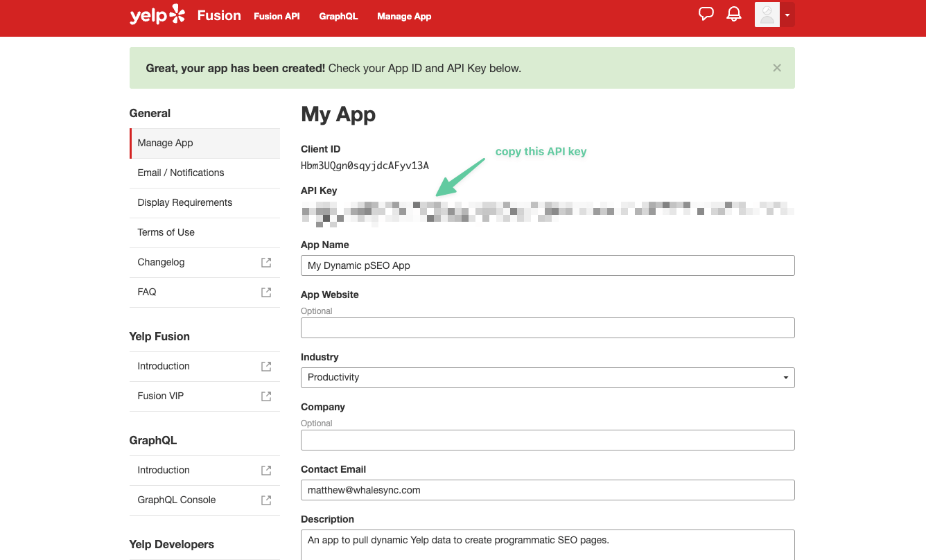Click the user avatar picture
This screenshot has height=560, width=926.
(x=767, y=15)
